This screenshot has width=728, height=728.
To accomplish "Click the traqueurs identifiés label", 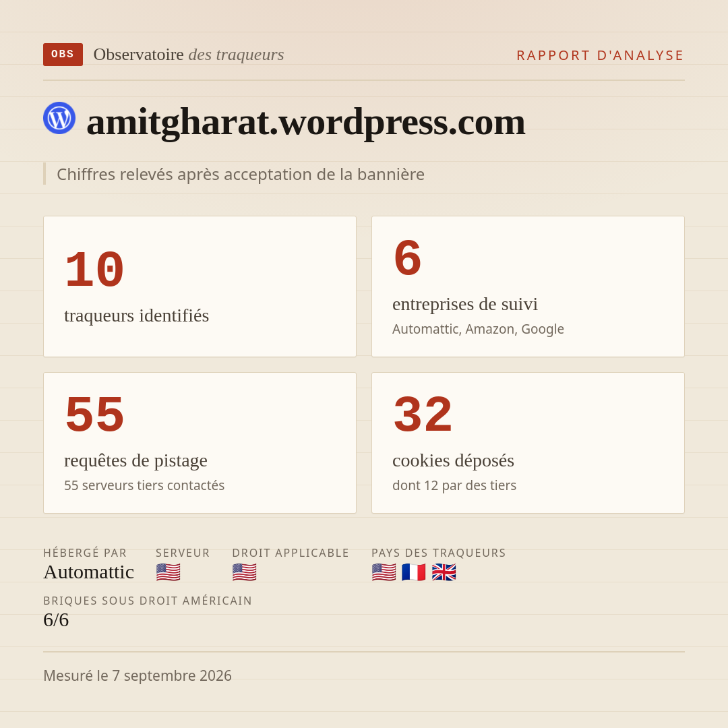I will tap(136, 315).
